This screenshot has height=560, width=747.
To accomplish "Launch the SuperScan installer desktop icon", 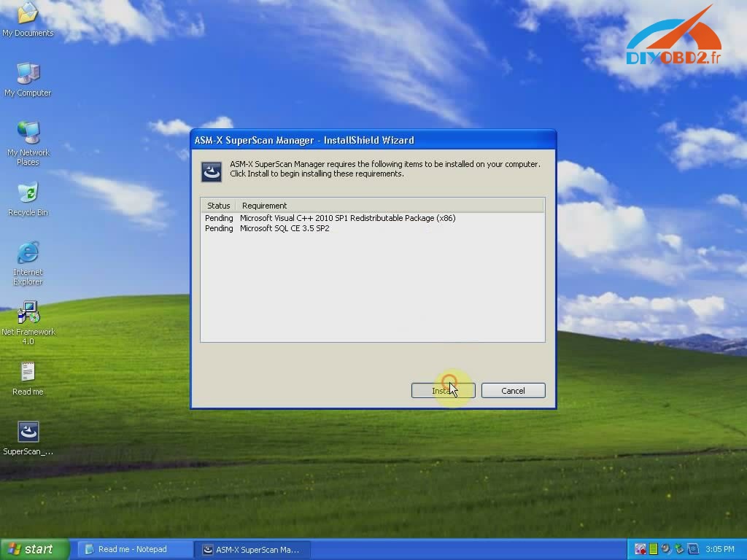I will point(28,432).
